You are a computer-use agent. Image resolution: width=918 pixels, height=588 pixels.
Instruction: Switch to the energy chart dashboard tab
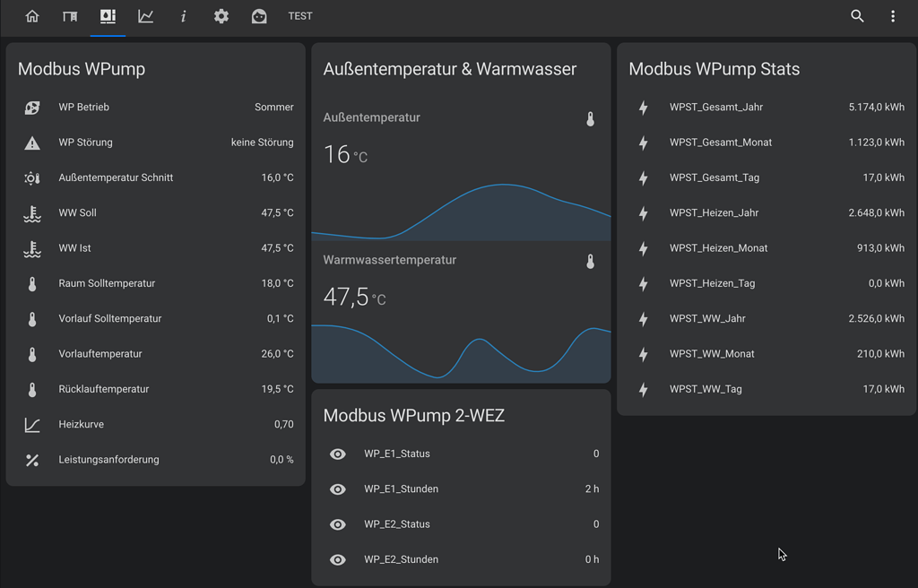pyautogui.click(x=145, y=15)
